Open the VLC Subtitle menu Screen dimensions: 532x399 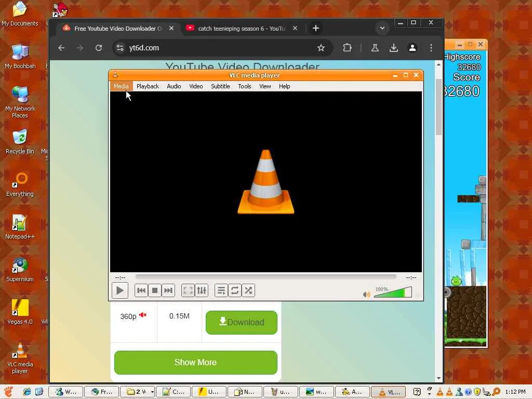(x=220, y=86)
